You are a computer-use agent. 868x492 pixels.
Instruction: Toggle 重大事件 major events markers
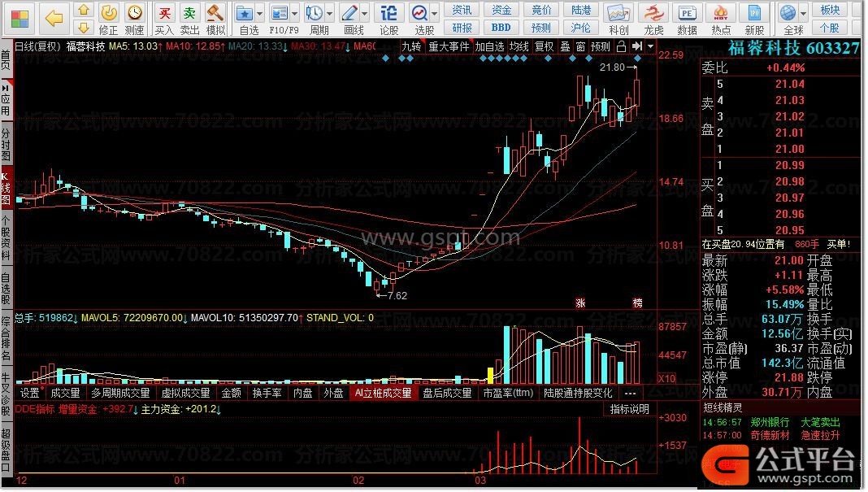click(449, 46)
